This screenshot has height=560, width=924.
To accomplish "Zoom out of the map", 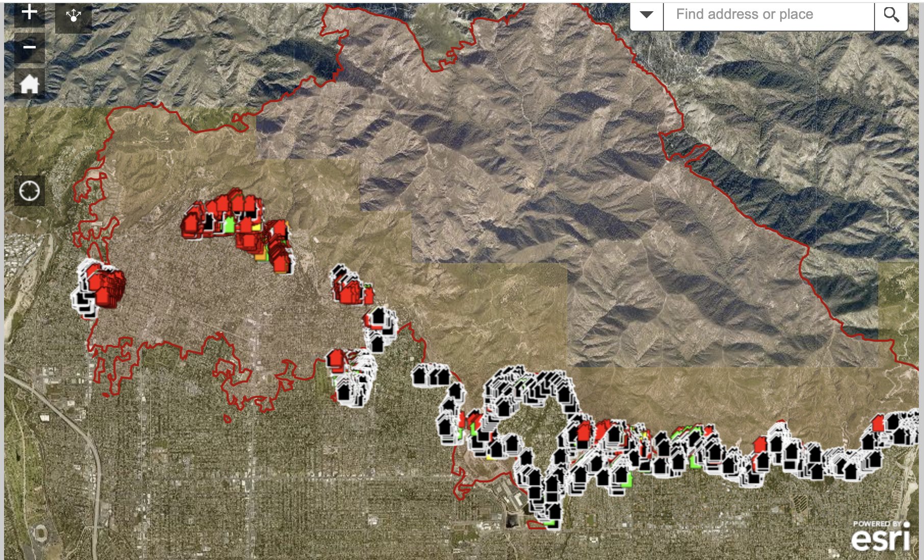I will point(30,48).
